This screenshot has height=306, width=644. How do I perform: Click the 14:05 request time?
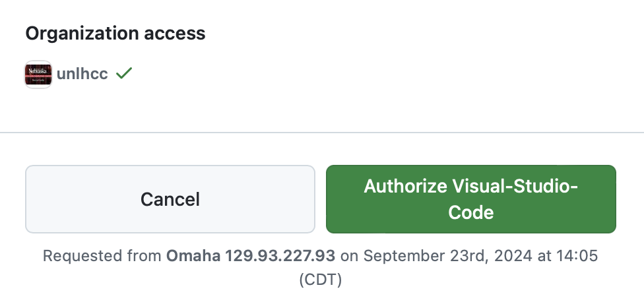click(577, 256)
